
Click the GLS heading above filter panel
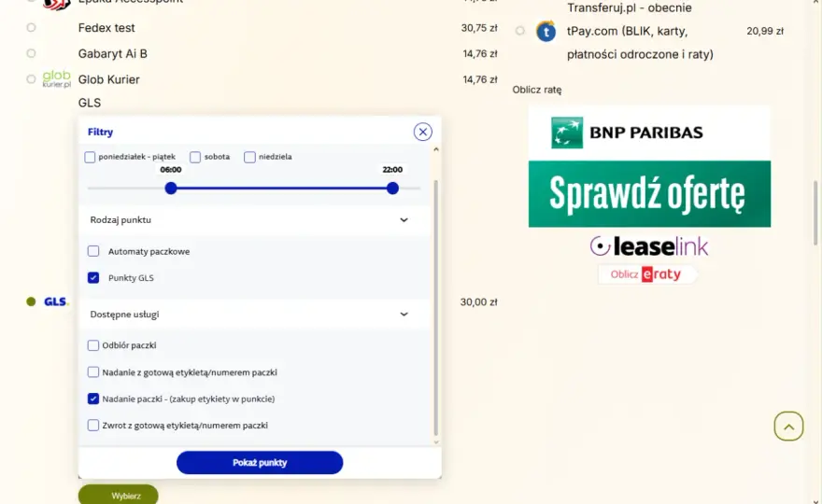(90, 103)
